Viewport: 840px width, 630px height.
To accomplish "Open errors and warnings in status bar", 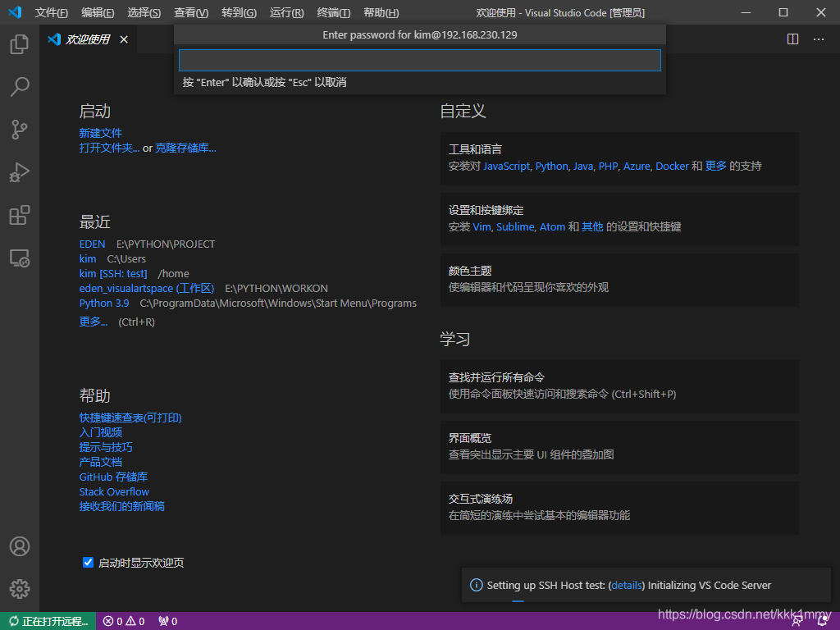I will click(x=124, y=621).
